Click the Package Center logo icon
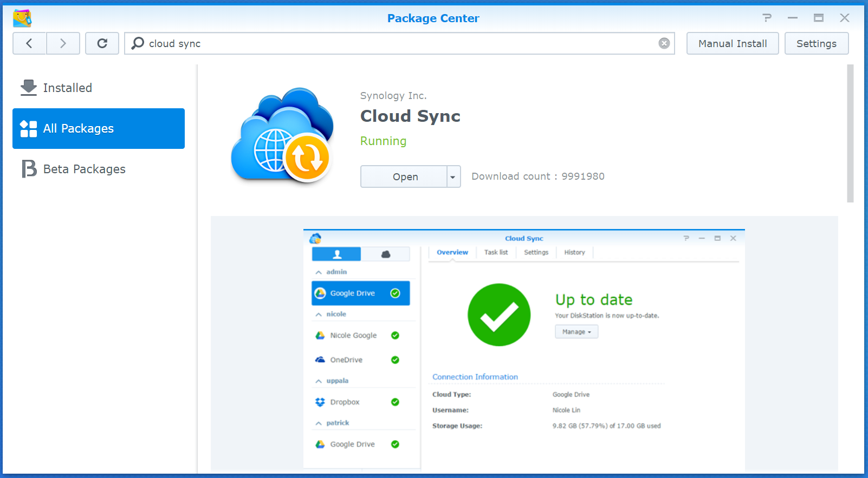Viewport: 868px width, 478px height. (22, 18)
